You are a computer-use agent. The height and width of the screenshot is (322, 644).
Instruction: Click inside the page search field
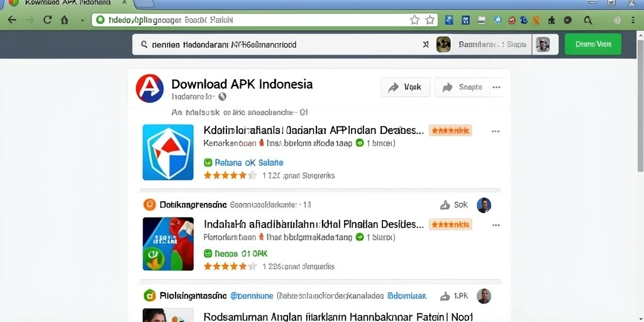[x=284, y=45]
